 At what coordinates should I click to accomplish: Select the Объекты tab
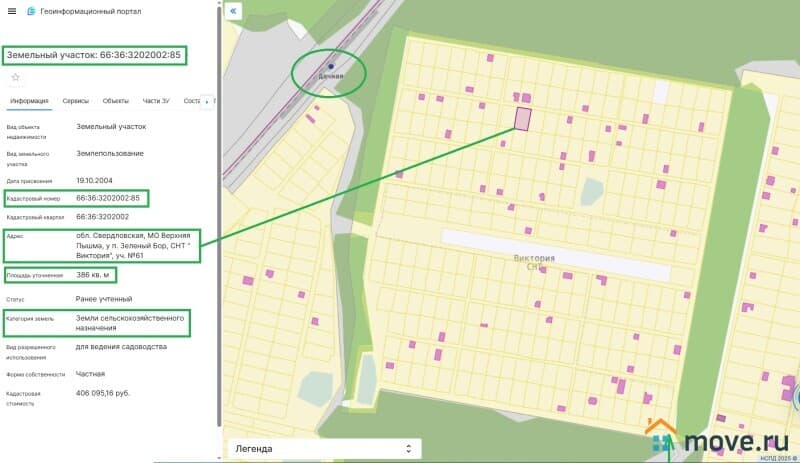[x=115, y=101]
